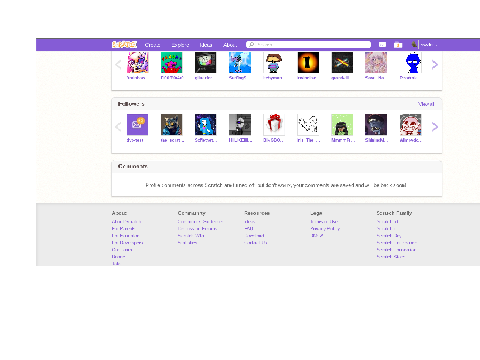
Task: Open the grayscale robot follower avatar
Action: 240,125
